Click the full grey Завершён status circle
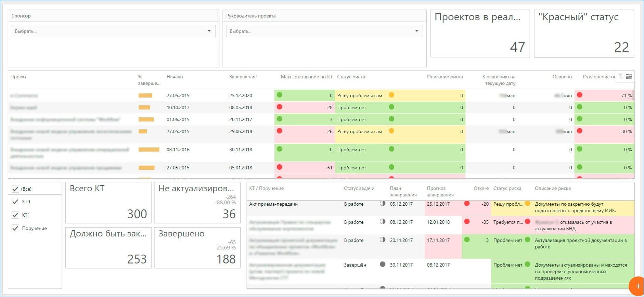 (383, 264)
